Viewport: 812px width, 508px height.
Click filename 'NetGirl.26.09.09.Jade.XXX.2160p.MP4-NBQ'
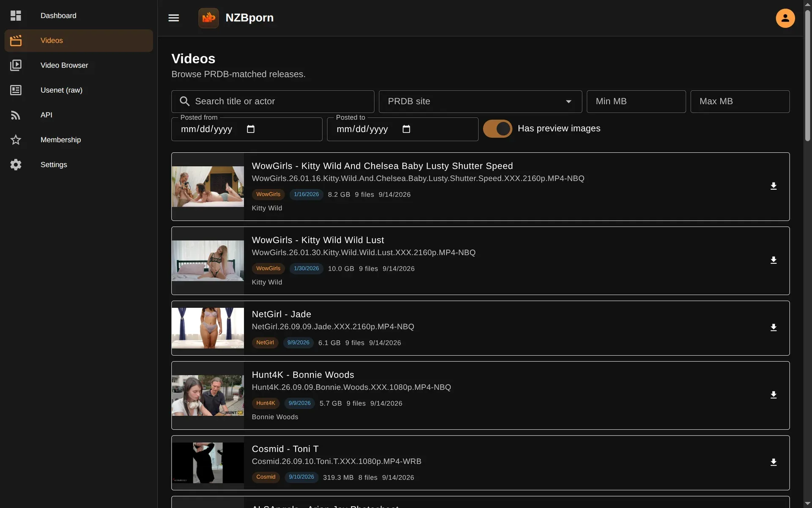[333, 327]
